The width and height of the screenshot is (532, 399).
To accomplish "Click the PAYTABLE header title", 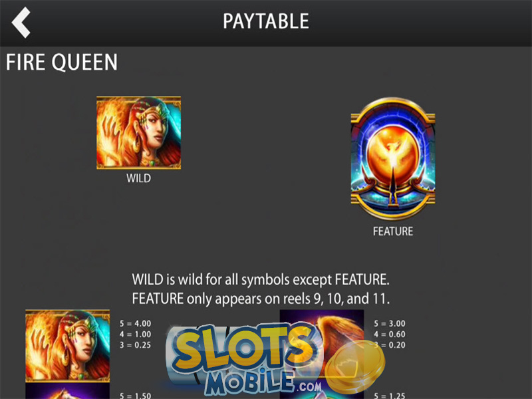I will (x=266, y=21).
